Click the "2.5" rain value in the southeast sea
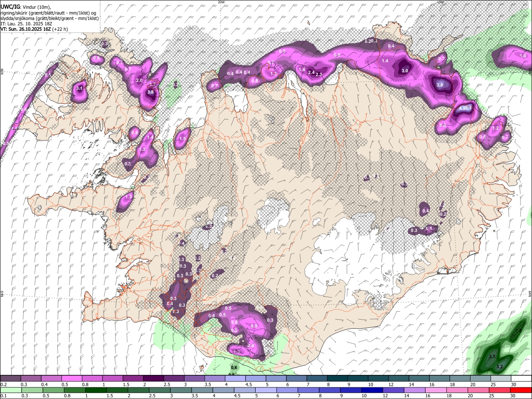 coord(492,357)
